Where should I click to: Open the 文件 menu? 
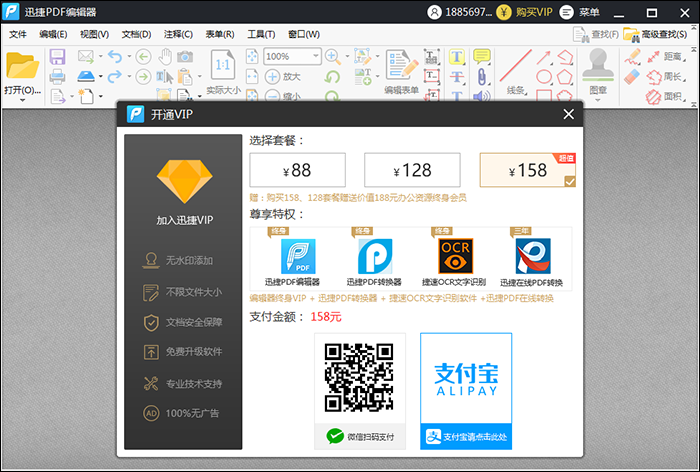point(18,34)
